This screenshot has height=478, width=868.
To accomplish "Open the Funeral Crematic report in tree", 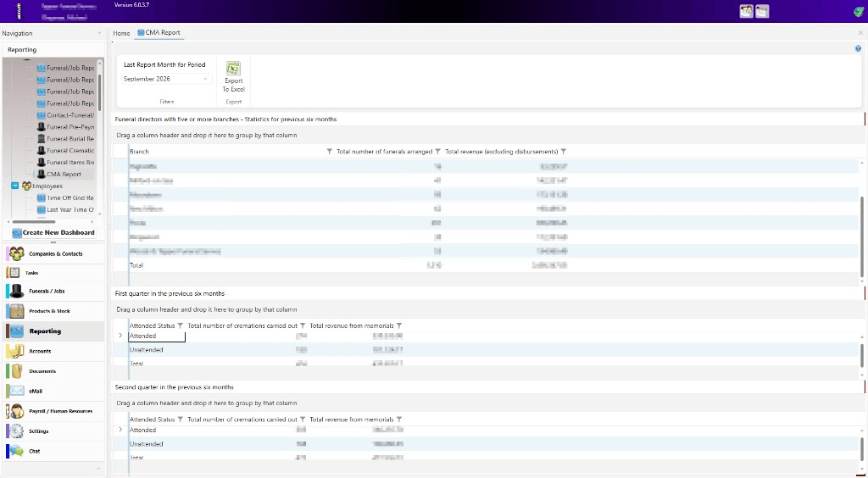I will click(66, 151).
